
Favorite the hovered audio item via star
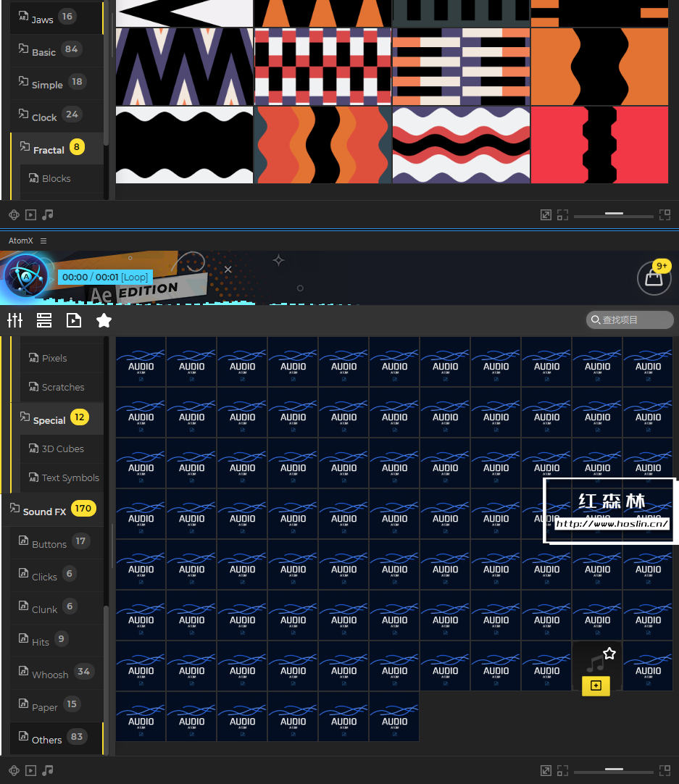pyautogui.click(x=609, y=653)
